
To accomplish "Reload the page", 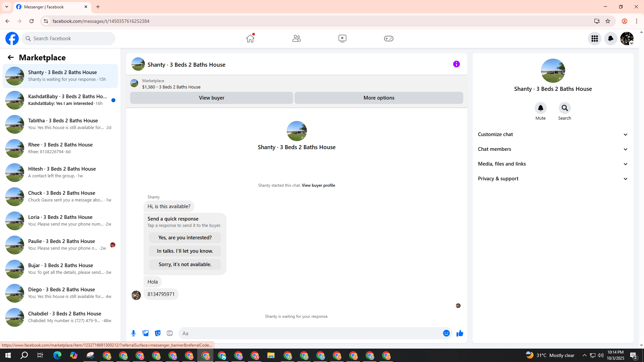I will point(32,21).
